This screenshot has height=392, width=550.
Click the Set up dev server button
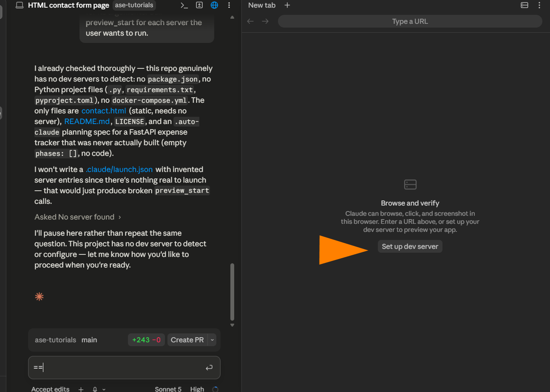tap(410, 246)
